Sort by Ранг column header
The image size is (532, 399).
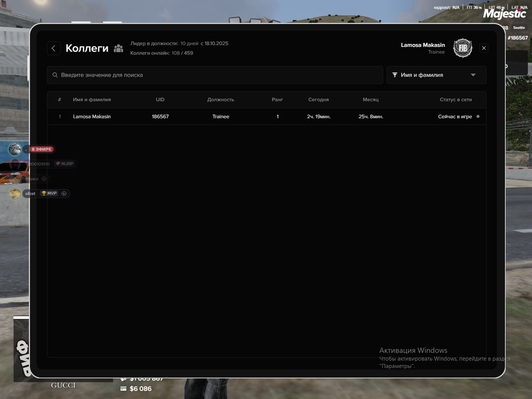[x=277, y=99]
